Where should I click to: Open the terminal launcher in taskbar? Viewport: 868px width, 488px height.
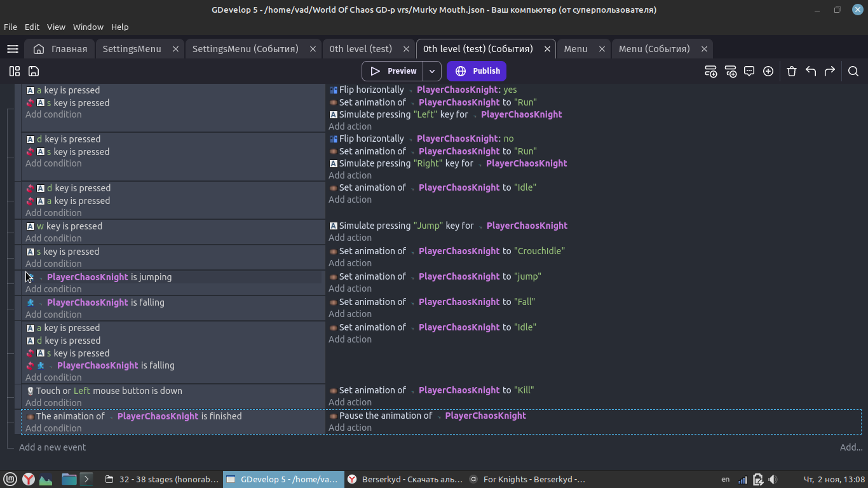pyautogui.click(x=87, y=479)
